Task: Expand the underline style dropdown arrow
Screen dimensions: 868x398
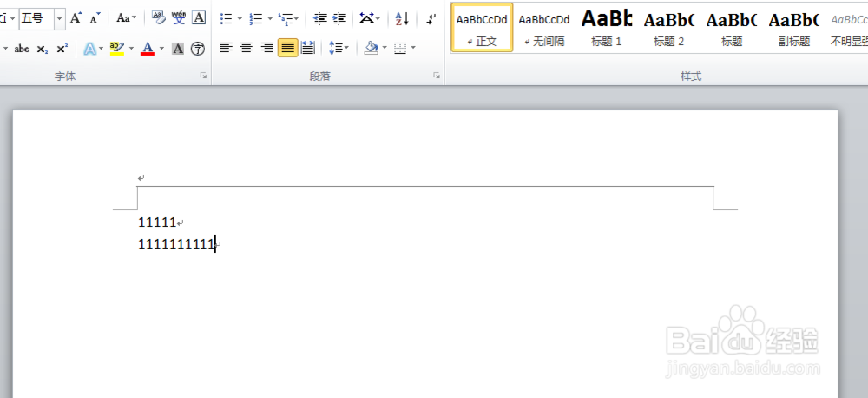Action: click(x=5, y=49)
